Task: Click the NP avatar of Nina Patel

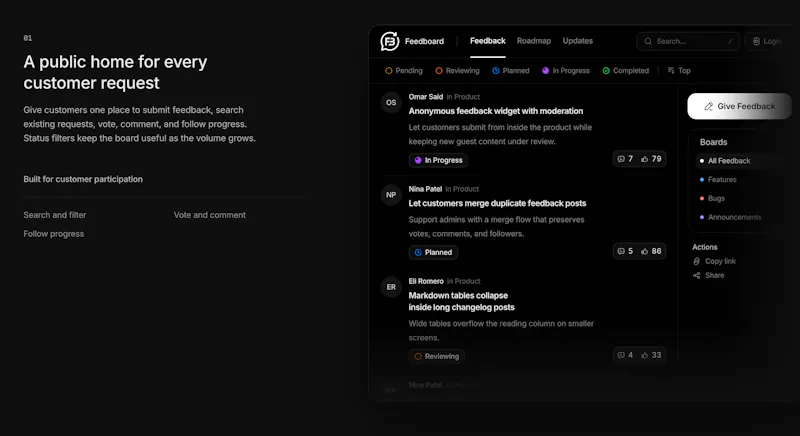Action: coord(391,195)
